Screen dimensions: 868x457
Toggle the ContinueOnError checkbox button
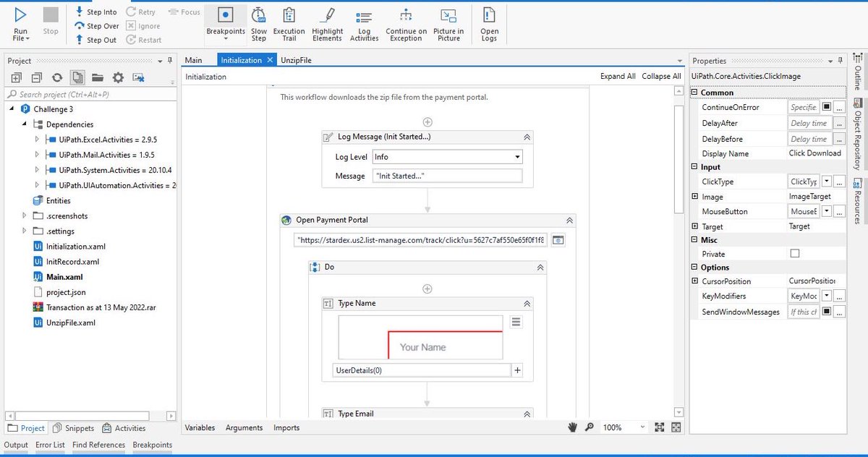[x=827, y=107]
